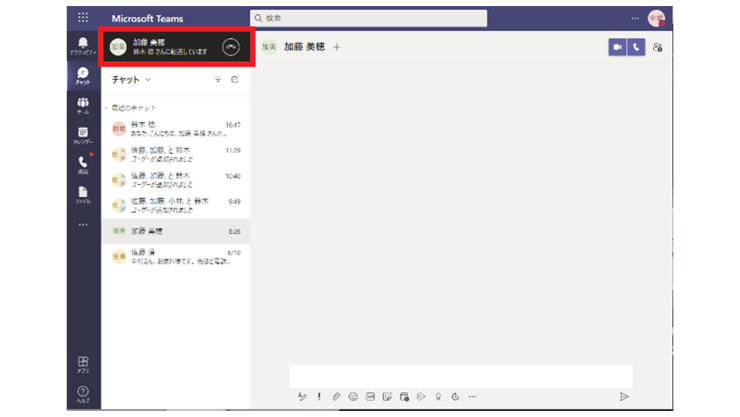
Task: Schedule a meeting from compose toolbar
Action: pyautogui.click(x=404, y=397)
